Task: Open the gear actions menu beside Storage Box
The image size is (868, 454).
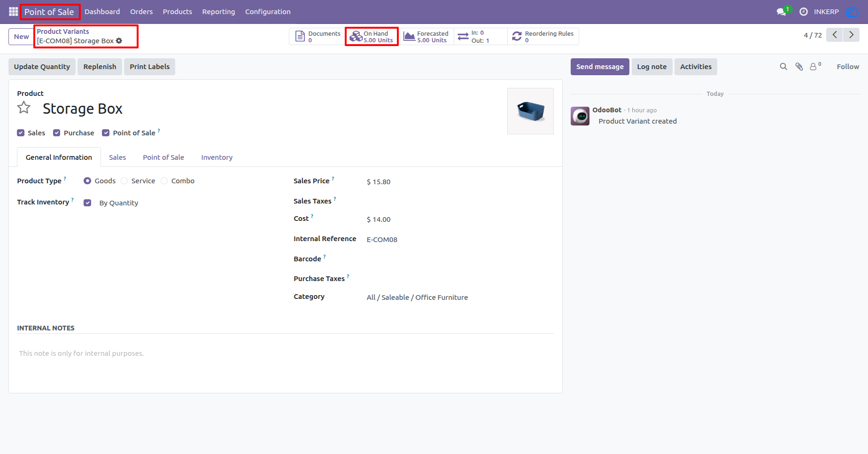Action: [x=119, y=41]
